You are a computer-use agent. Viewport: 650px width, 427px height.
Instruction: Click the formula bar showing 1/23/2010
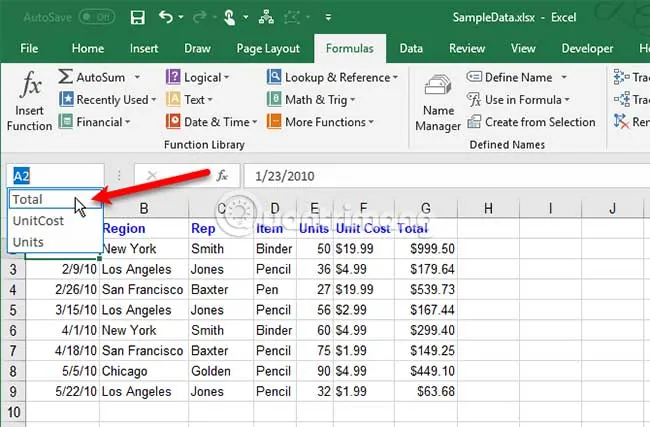[446, 176]
